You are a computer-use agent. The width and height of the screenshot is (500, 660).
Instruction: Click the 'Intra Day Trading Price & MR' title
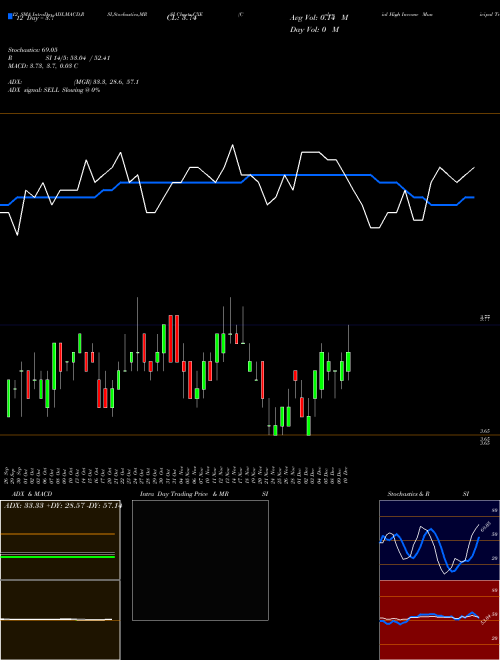pos(184,494)
